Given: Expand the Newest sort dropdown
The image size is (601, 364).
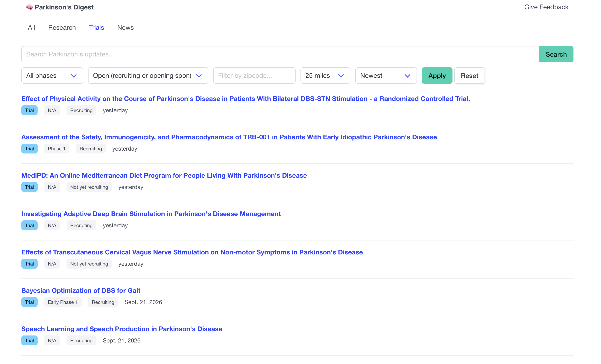Looking at the screenshot, I should pyautogui.click(x=386, y=76).
